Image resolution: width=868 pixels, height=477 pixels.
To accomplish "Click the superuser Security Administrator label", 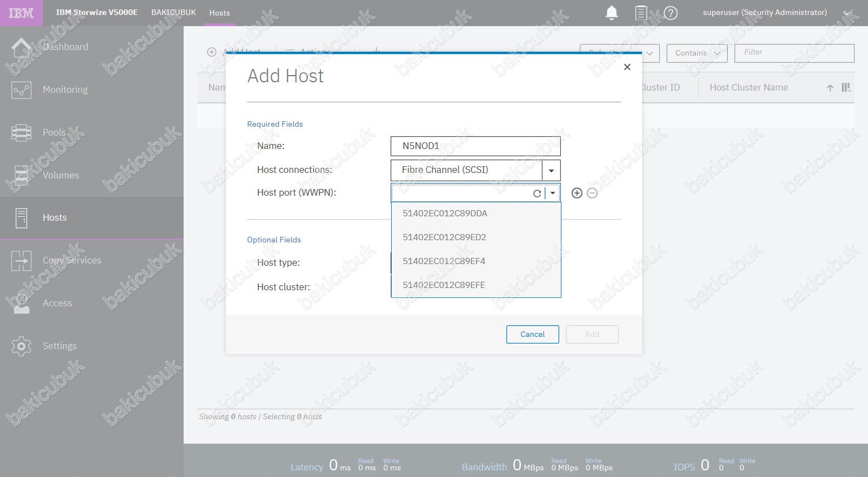I will pyautogui.click(x=765, y=13).
